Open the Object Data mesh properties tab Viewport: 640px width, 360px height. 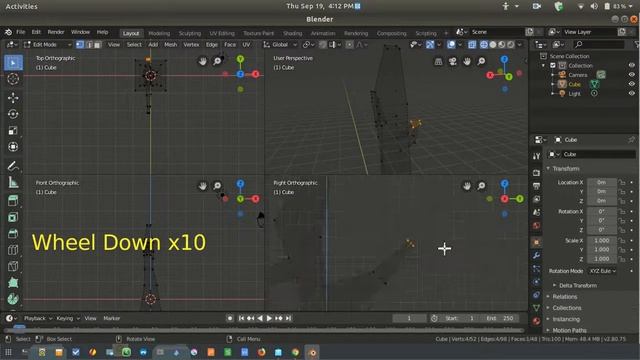(536, 308)
